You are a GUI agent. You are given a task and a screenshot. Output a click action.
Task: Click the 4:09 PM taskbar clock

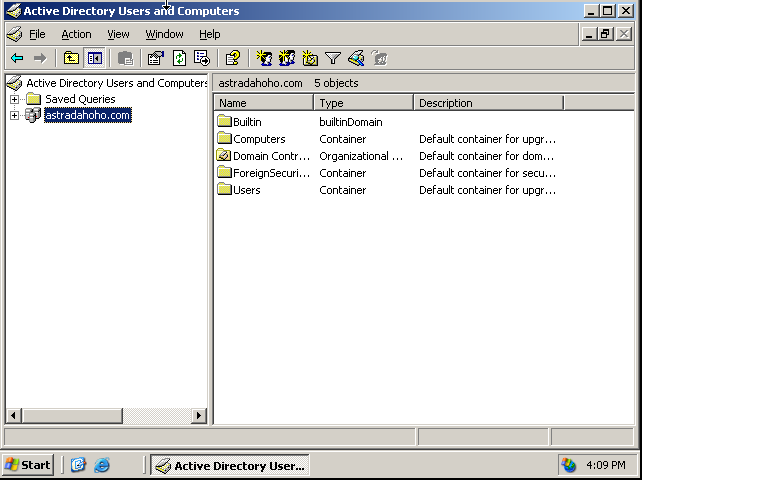pyautogui.click(x=606, y=465)
